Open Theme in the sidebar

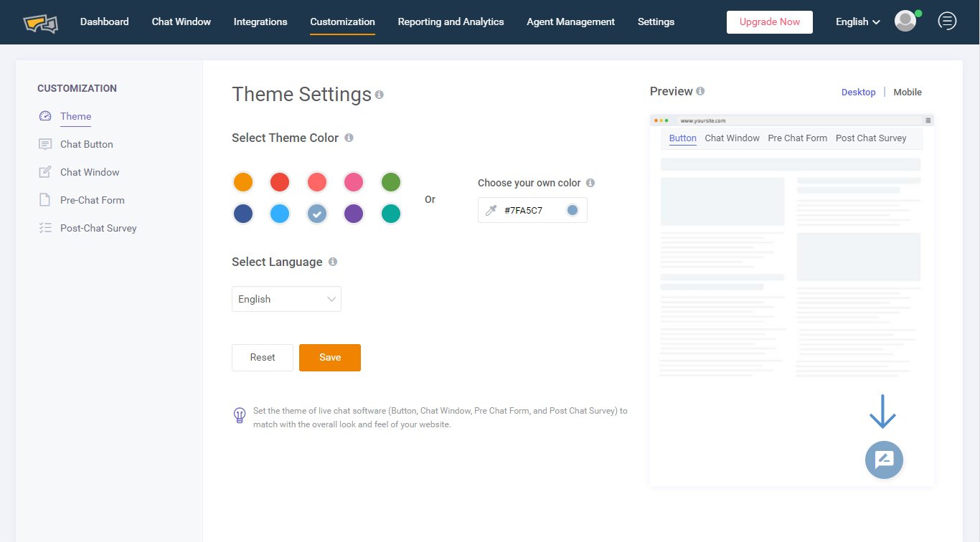click(76, 116)
